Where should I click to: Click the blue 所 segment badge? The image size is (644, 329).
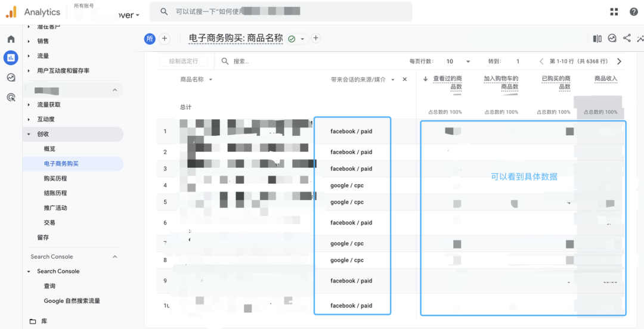pyautogui.click(x=150, y=39)
